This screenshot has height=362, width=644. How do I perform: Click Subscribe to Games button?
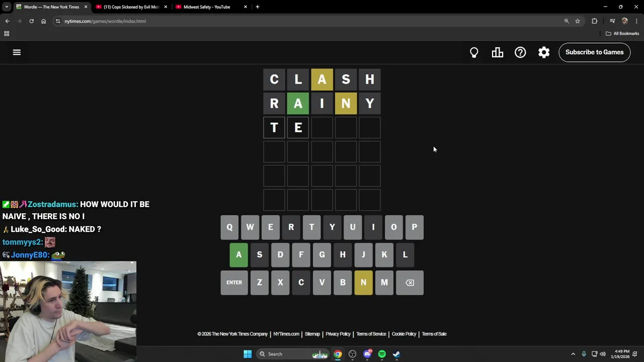(594, 52)
